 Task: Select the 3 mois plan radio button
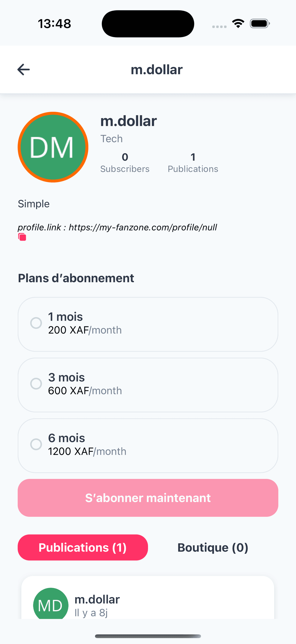tap(36, 384)
